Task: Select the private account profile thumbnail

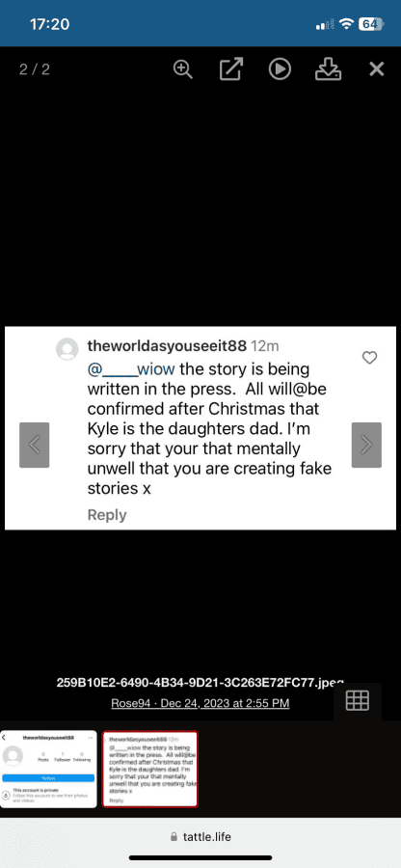Action: coord(48,769)
